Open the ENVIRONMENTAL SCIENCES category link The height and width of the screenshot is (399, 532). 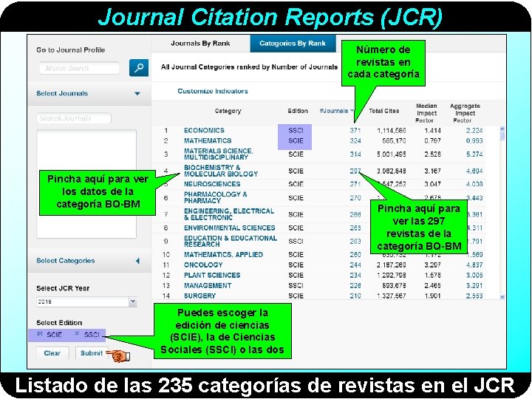pyautogui.click(x=229, y=228)
